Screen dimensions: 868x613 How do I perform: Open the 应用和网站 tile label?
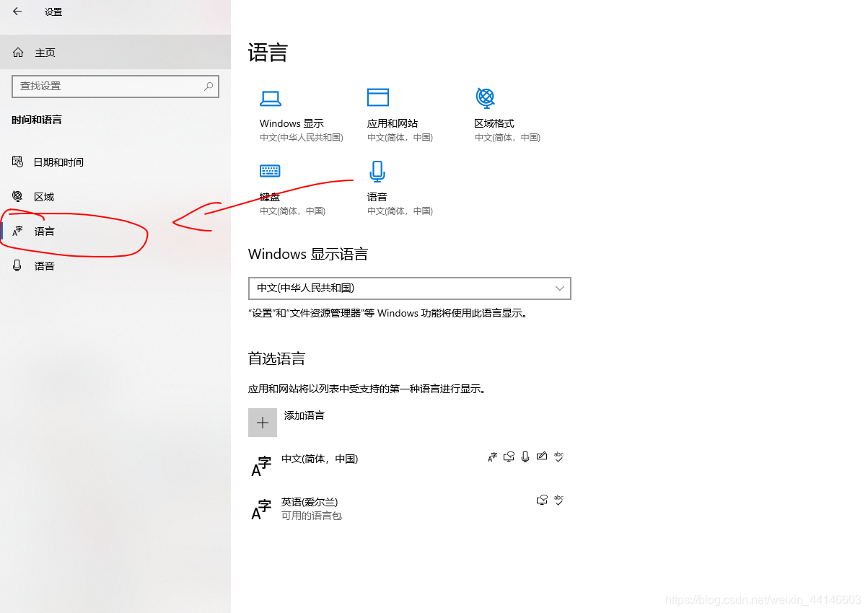pyautogui.click(x=393, y=123)
